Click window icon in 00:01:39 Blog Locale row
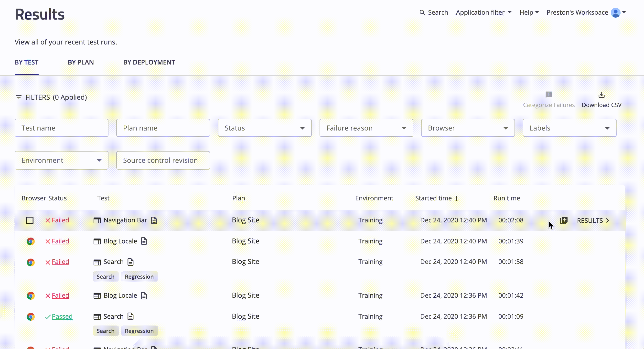Image resolution: width=644 pixels, height=349 pixels. coord(97,241)
